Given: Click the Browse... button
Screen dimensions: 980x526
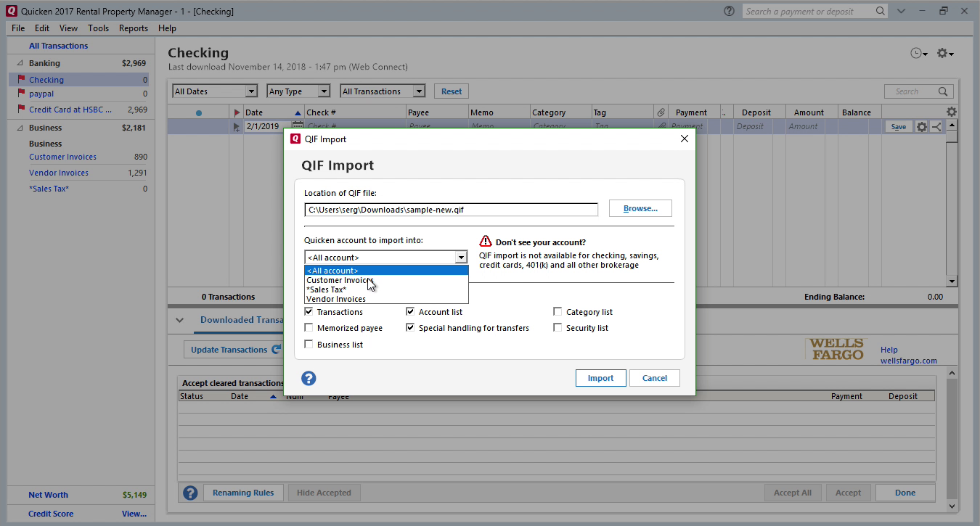Looking at the screenshot, I should [x=640, y=208].
